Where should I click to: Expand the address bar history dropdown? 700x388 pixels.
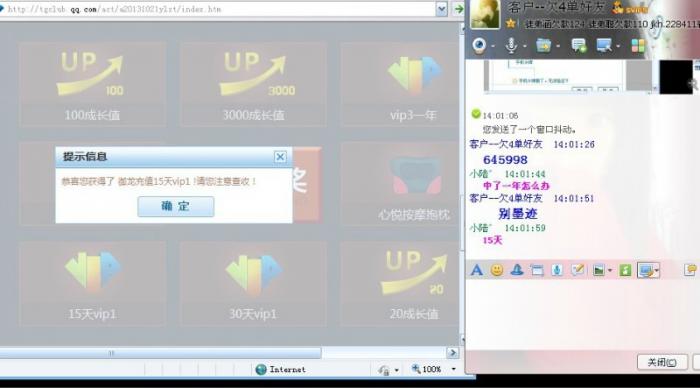[x=441, y=8]
